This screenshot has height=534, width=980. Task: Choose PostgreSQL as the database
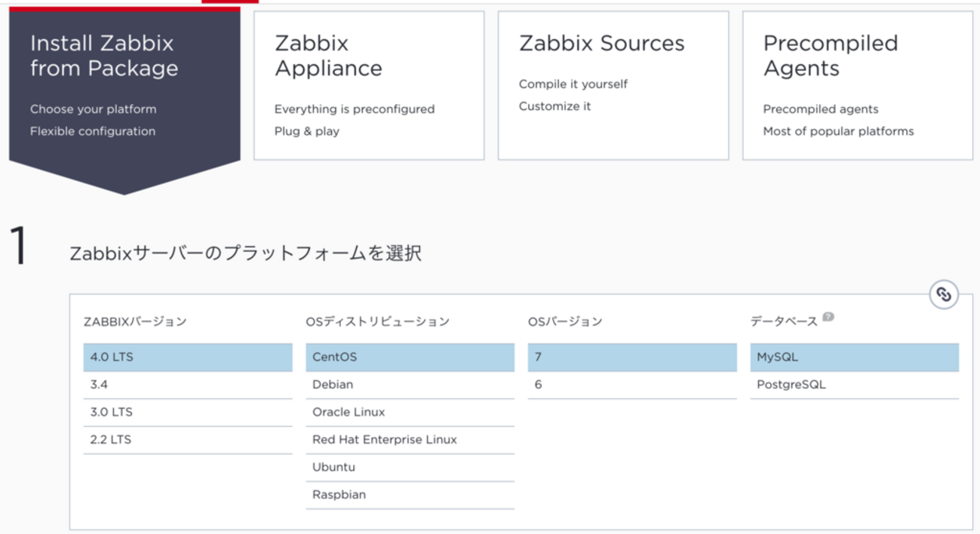[x=854, y=385]
